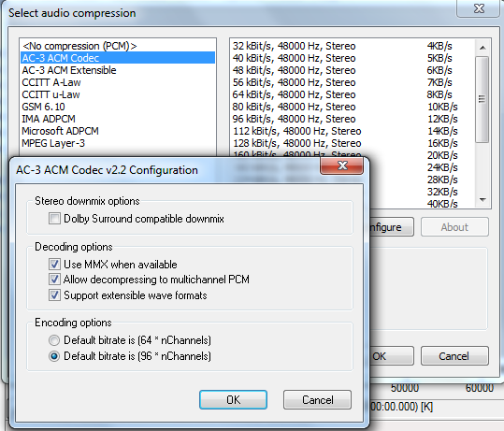Choose 40 kBit/s, 48000 Hz, Stereo format

click(x=353, y=58)
